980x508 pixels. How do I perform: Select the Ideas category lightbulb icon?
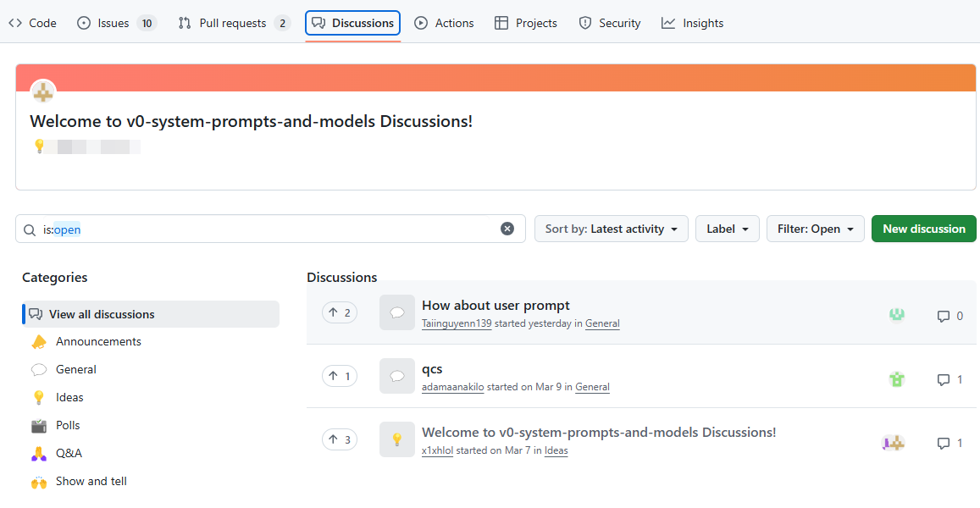(38, 397)
